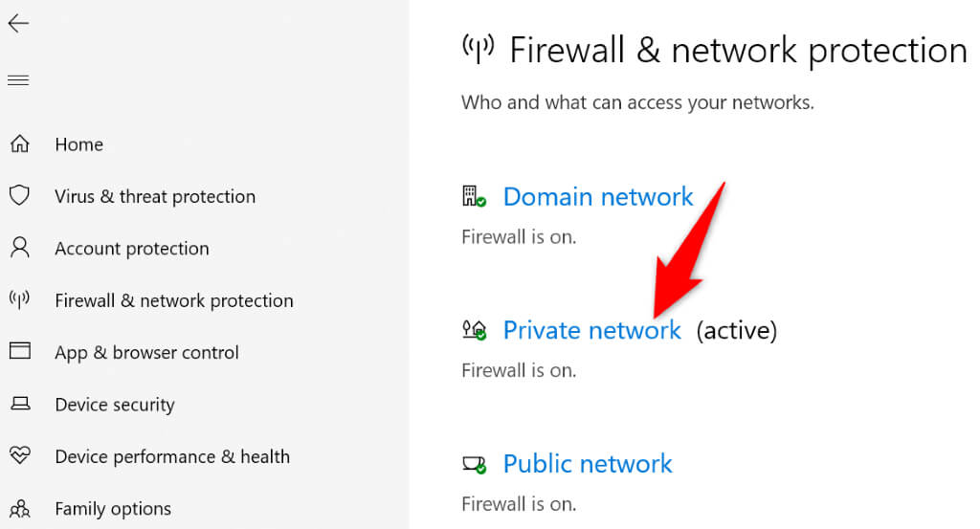The height and width of the screenshot is (529, 980).
Task: Click the Domain network building icon
Action: 474,197
